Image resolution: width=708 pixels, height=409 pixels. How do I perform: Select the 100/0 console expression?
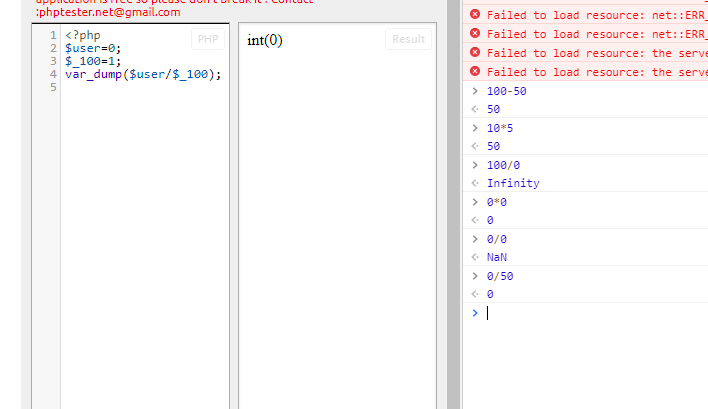pos(503,165)
